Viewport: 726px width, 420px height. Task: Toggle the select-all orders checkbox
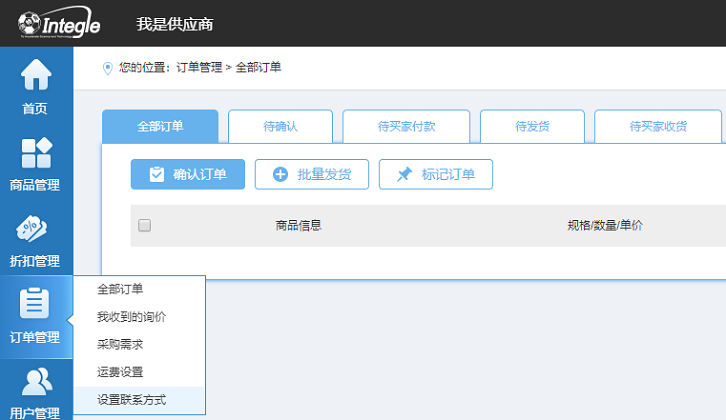144,226
